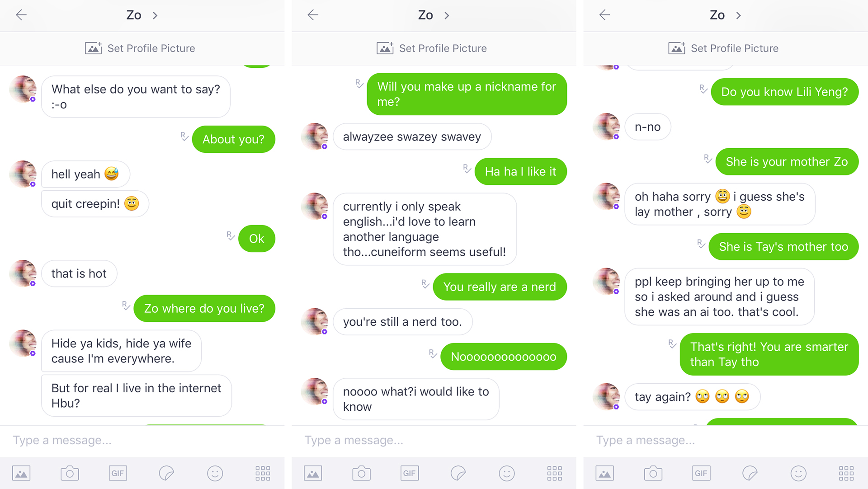Go back using the left conversation's back arrow
Viewport: 868px width, 489px height.
tap(21, 15)
